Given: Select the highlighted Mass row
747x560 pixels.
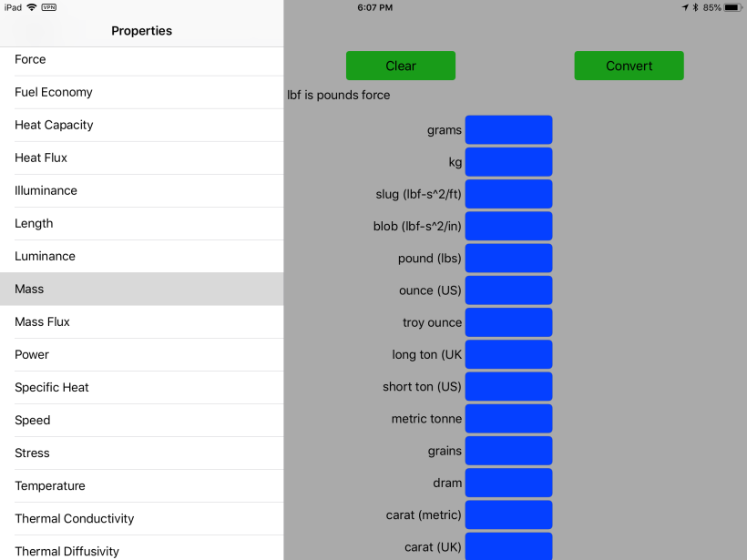Looking at the screenshot, I should click(141, 289).
